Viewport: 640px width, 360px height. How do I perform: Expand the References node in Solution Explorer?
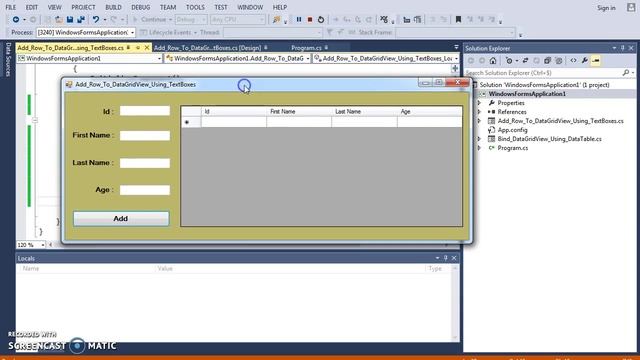click(x=480, y=112)
